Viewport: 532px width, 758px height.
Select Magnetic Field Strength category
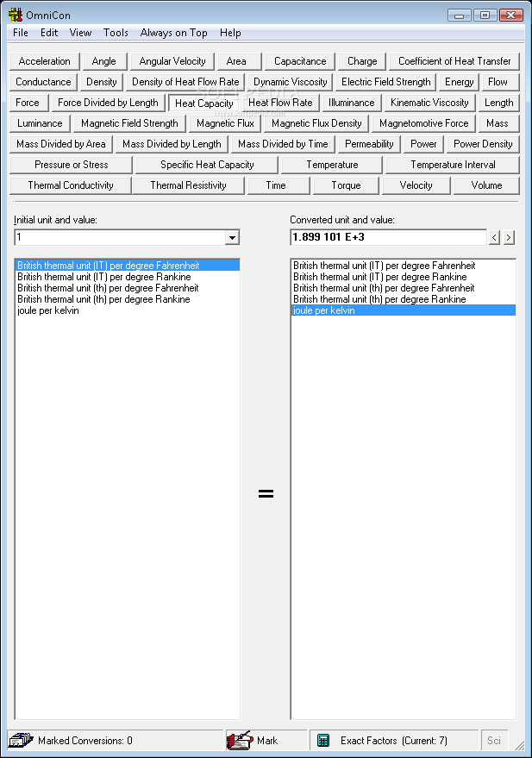[129, 124]
